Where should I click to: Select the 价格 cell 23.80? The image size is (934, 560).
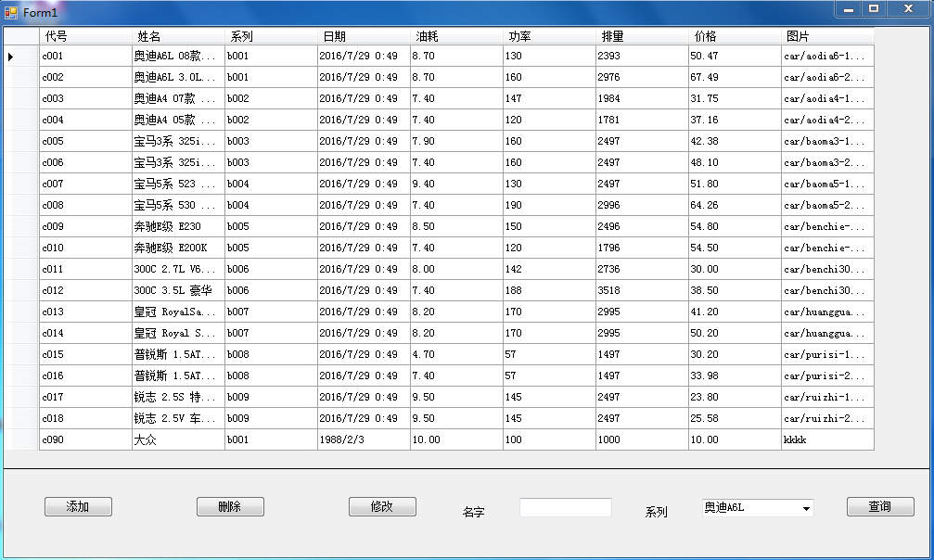click(735, 398)
